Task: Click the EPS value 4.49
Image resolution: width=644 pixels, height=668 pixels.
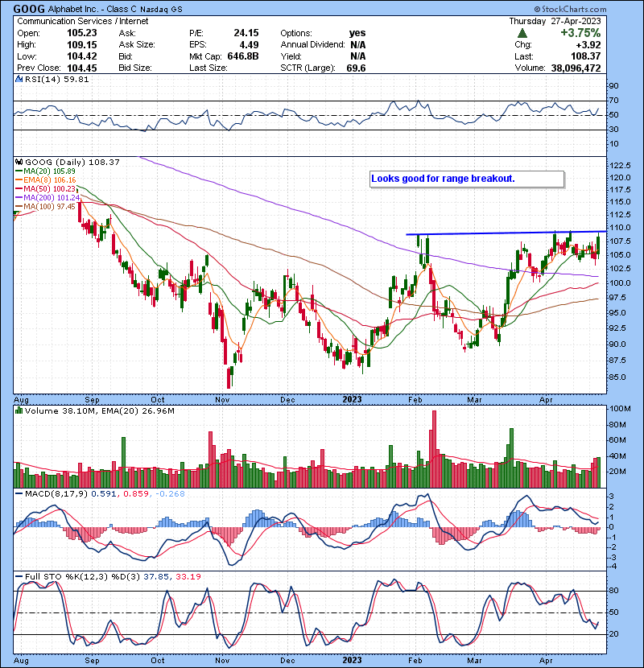Action: pyautogui.click(x=249, y=45)
